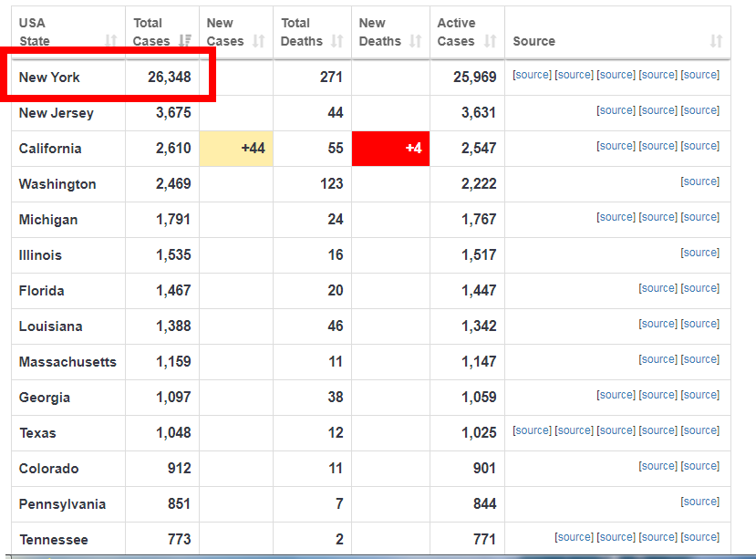Click Illinois's 1,535 total cases value
Image resolution: width=756 pixels, height=559 pixels.
point(173,255)
